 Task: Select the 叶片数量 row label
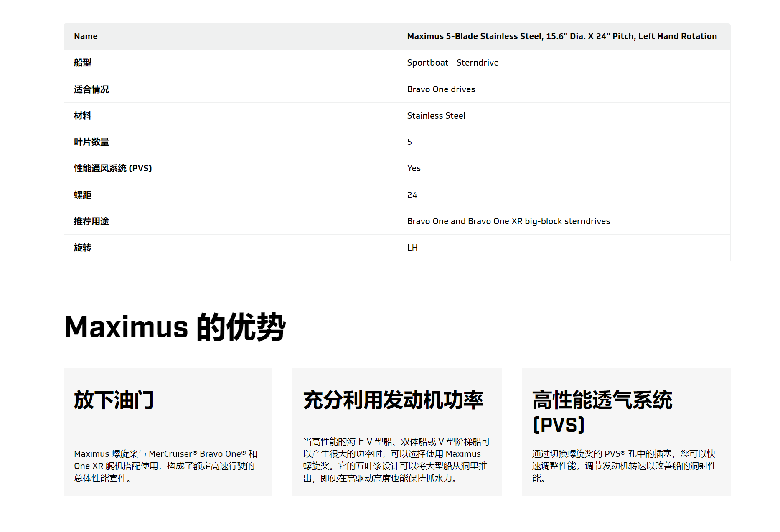pos(91,142)
